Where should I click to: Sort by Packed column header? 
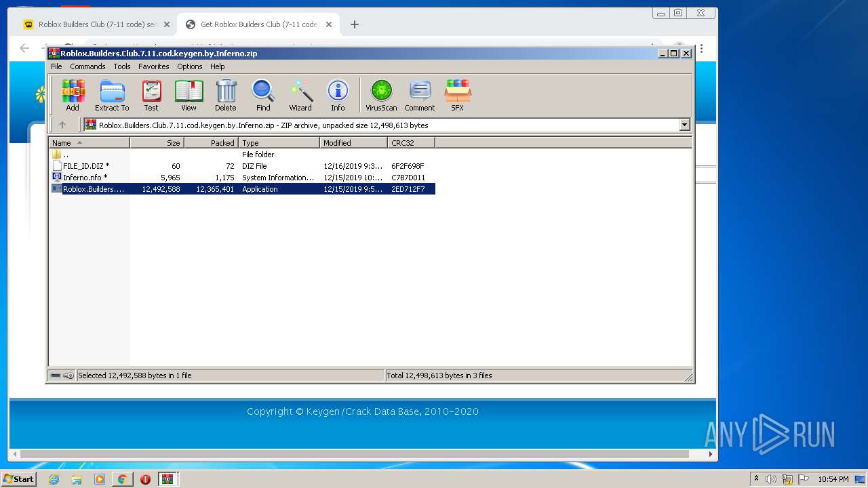click(x=211, y=142)
